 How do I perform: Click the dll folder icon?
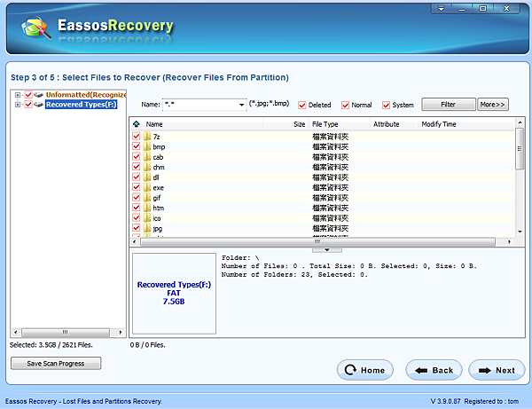tap(147, 177)
